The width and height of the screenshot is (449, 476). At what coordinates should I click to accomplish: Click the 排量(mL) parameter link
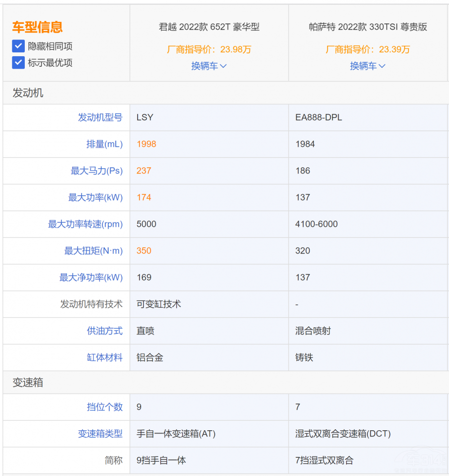pyautogui.click(x=105, y=144)
